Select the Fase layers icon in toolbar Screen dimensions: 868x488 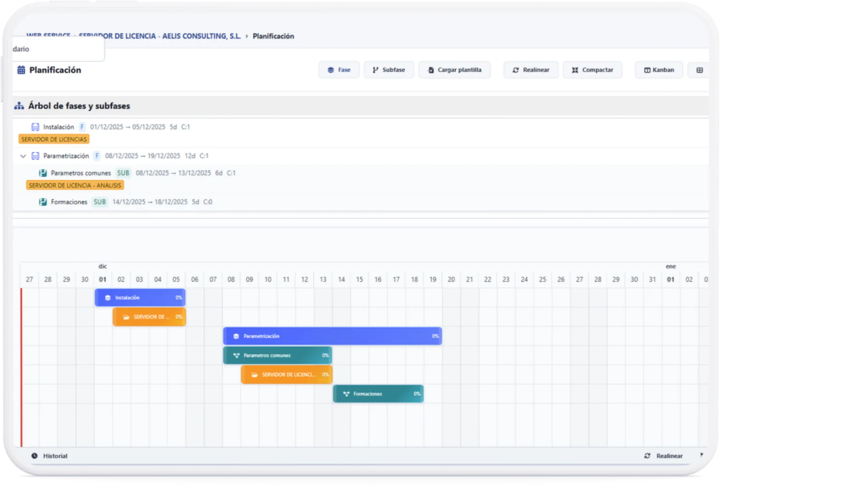(x=330, y=70)
